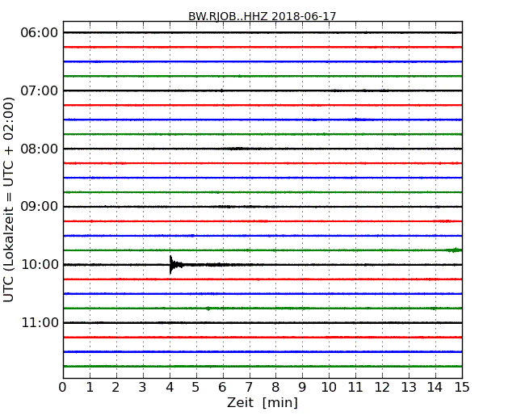Click x-axis tick label 10

(329, 388)
